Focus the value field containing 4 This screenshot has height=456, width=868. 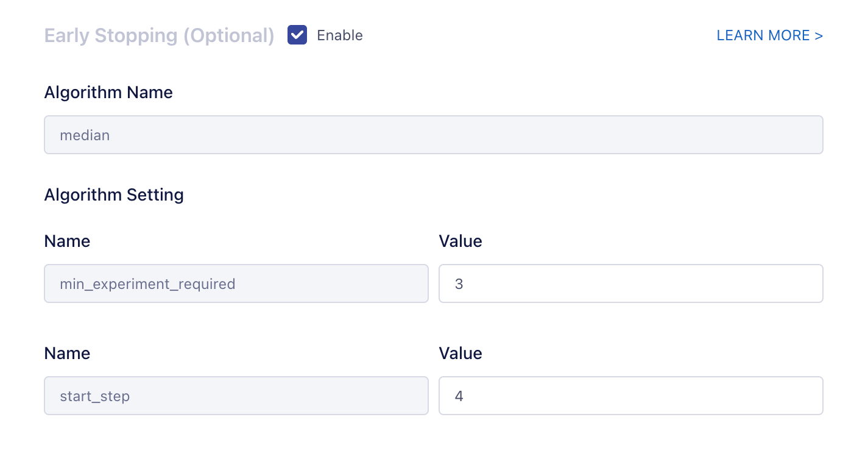(x=630, y=396)
